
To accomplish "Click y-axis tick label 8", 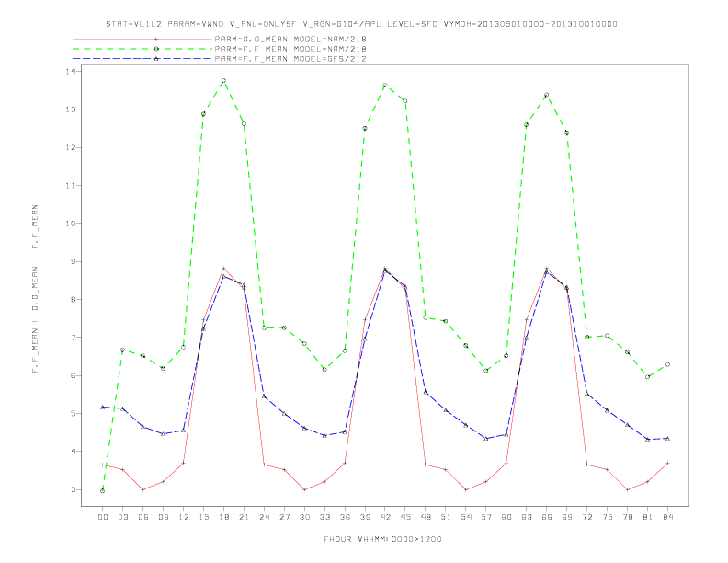I will tap(74, 300).
